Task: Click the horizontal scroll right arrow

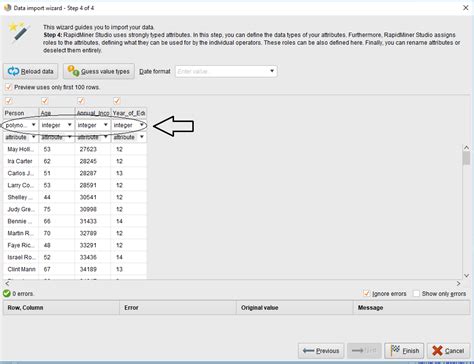Action: point(458,283)
